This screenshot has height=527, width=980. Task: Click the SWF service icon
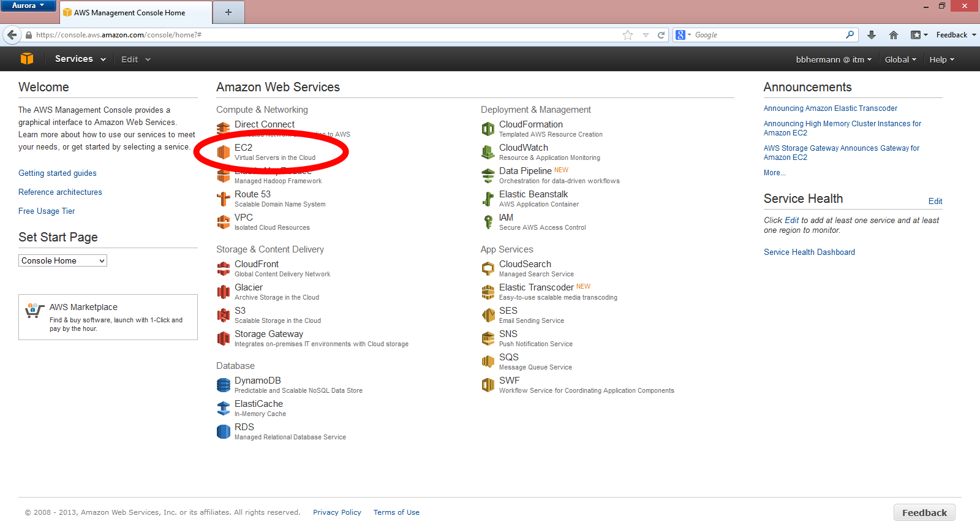click(x=488, y=385)
